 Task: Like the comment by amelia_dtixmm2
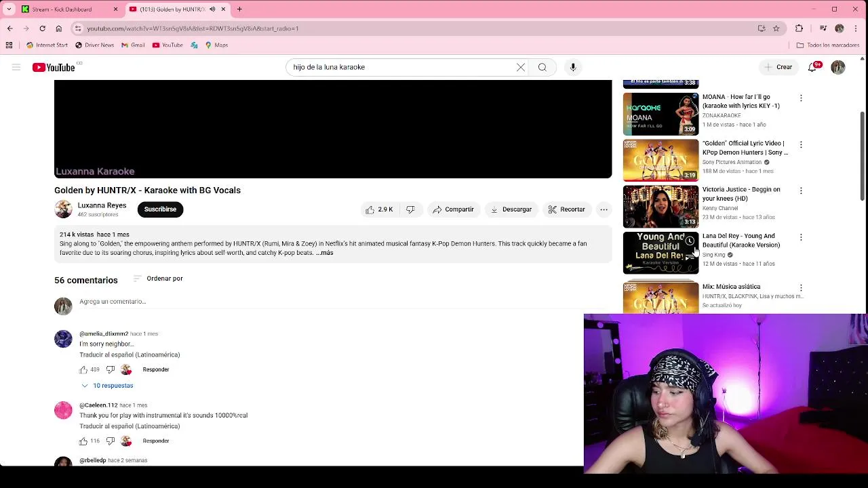point(83,369)
